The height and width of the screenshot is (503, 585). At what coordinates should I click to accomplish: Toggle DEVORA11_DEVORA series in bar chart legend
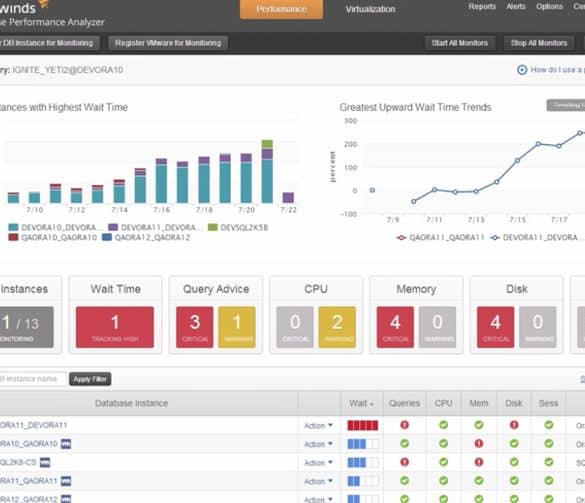click(x=155, y=227)
